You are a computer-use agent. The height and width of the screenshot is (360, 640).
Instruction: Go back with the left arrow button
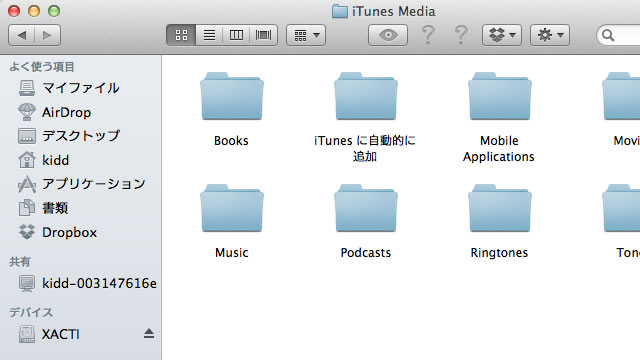(22, 35)
